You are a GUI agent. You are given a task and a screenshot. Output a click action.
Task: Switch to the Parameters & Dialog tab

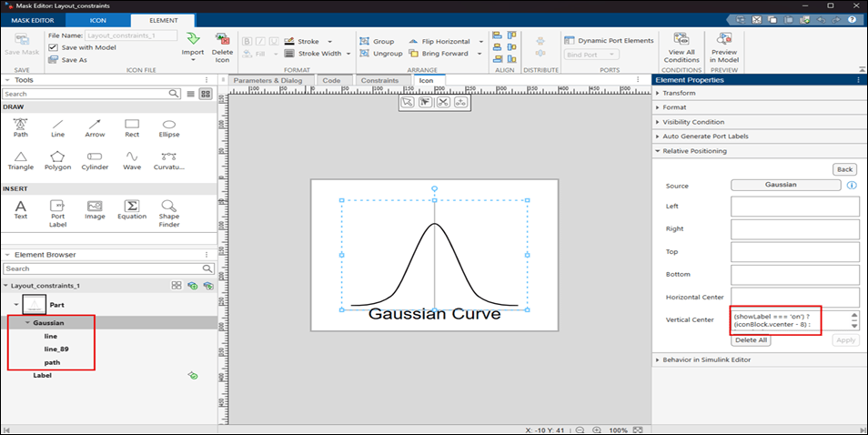pos(267,80)
